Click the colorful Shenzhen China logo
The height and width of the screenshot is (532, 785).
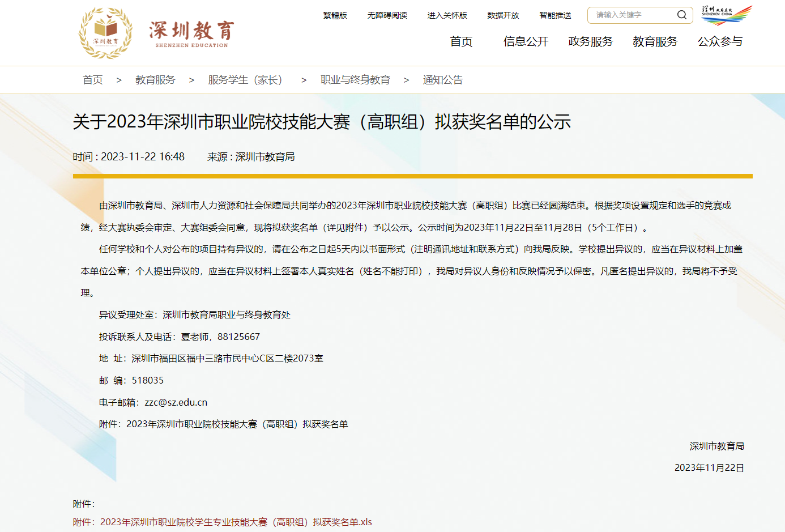point(727,15)
